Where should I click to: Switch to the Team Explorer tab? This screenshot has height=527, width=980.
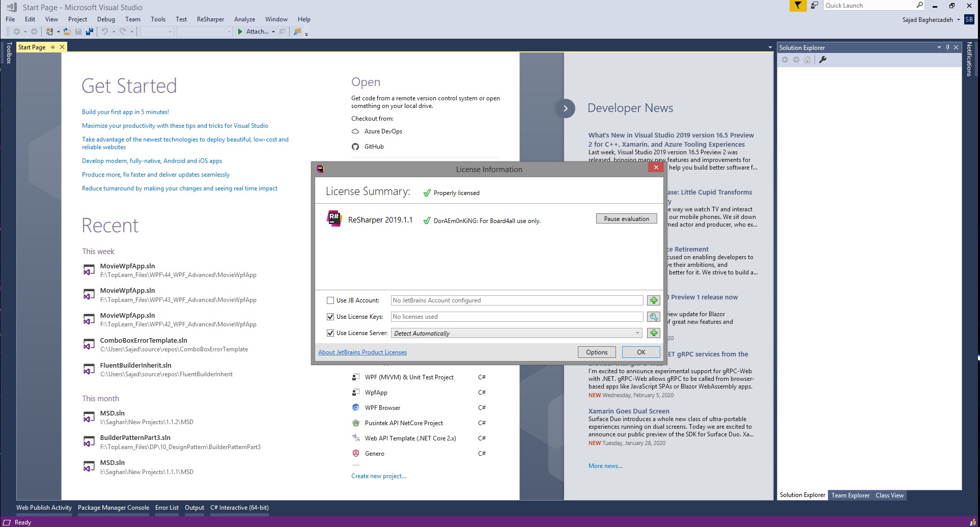pyautogui.click(x=850, y=495)
